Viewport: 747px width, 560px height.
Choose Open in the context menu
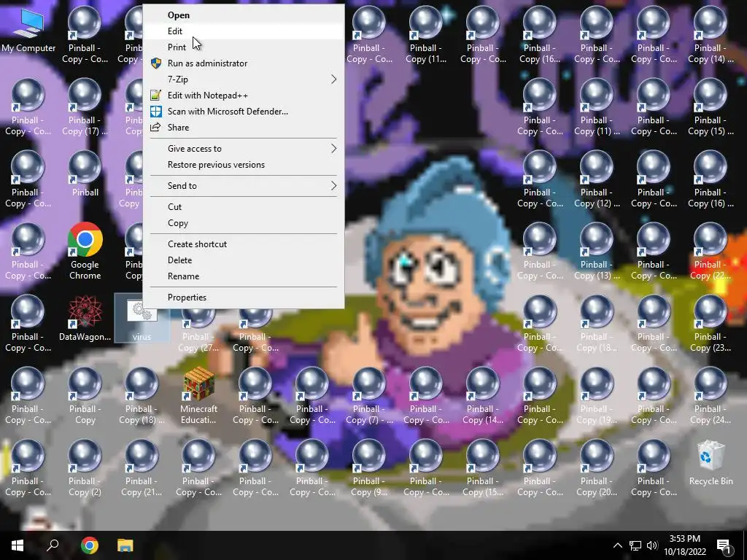coord(244,15)
